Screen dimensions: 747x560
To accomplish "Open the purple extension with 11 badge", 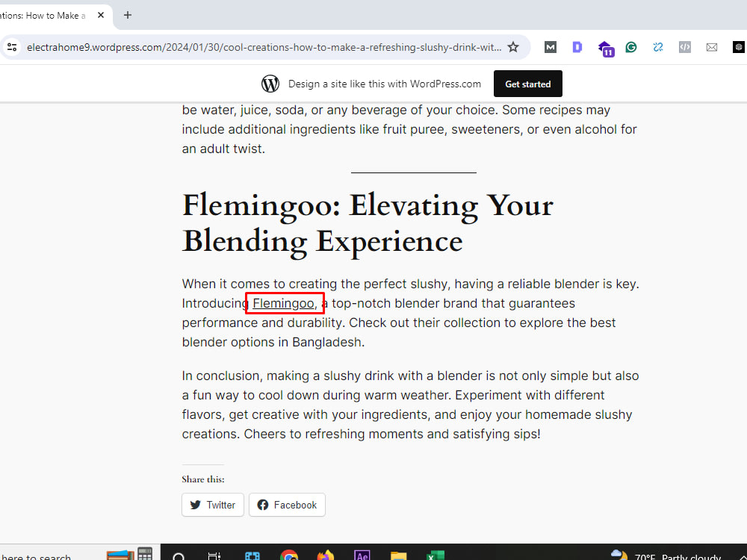I will [x=606, y=48].
